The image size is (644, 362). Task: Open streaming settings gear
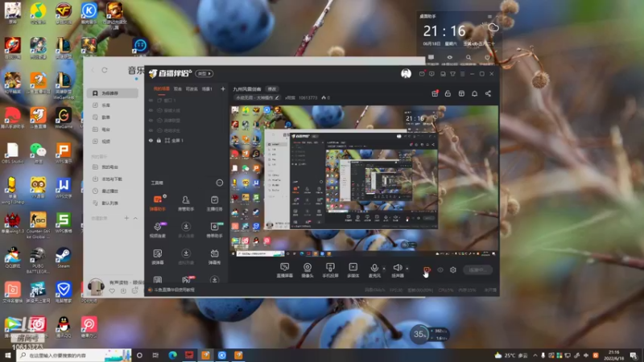tap(453, 270)
